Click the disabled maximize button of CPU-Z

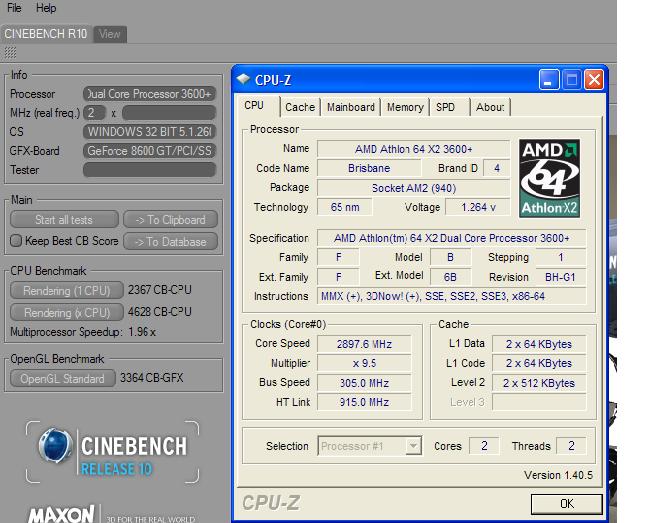(x=571, y=79)
